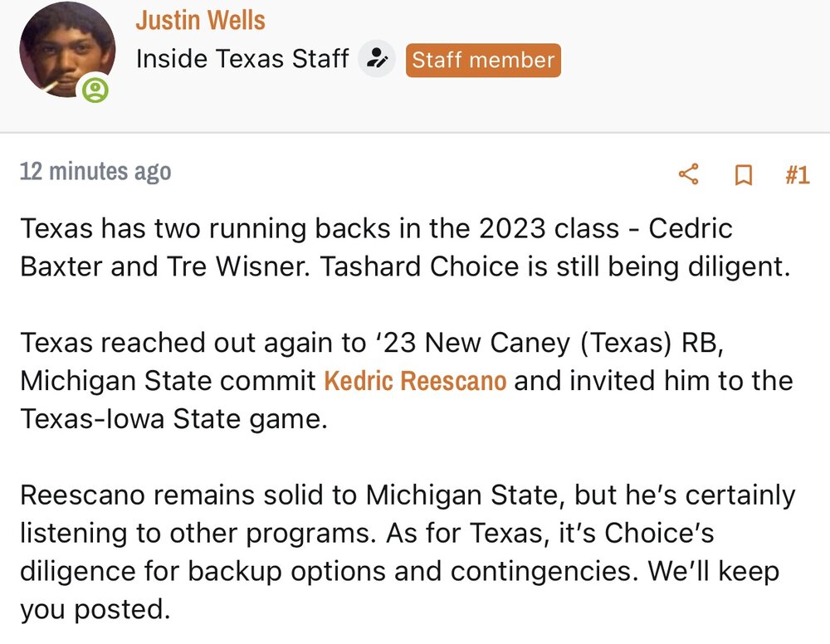Open the share post icon
Image resolution: width=830 pixels, height=644 pixels.
click(688, 174)
